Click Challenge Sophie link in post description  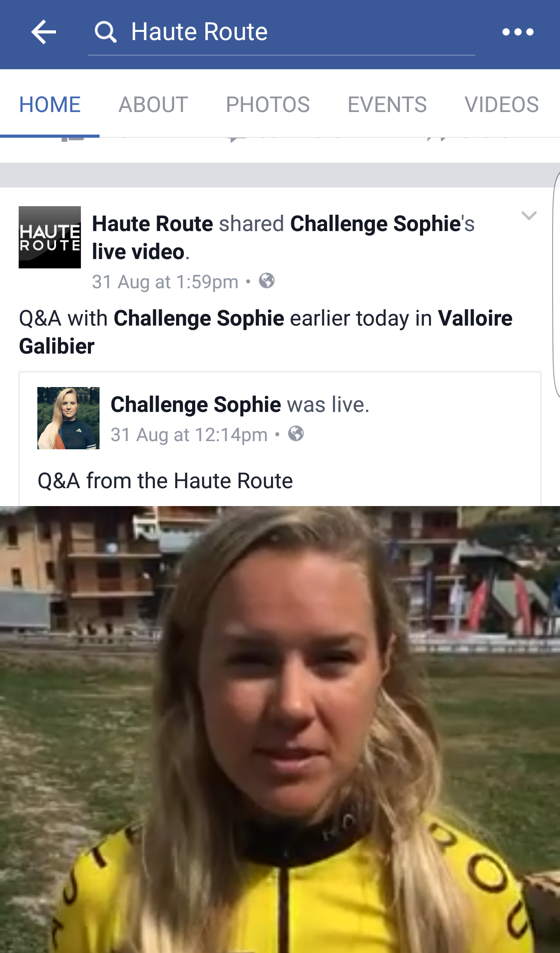pyautogui.click(x=199, y=318)
